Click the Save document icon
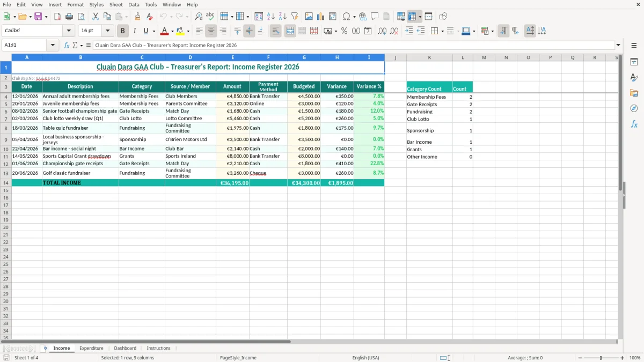644x362 pixels. point(38,17)
